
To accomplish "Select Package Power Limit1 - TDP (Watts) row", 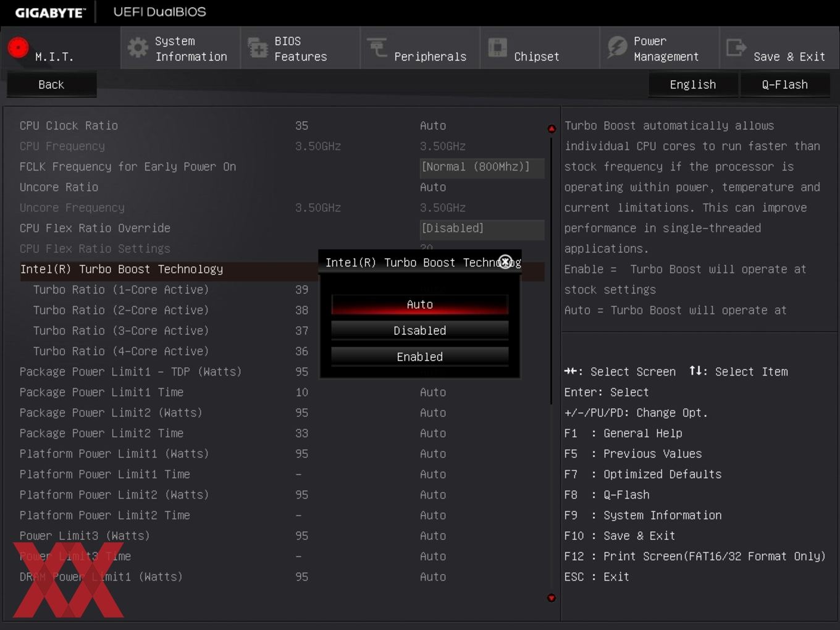I will 130,372.
